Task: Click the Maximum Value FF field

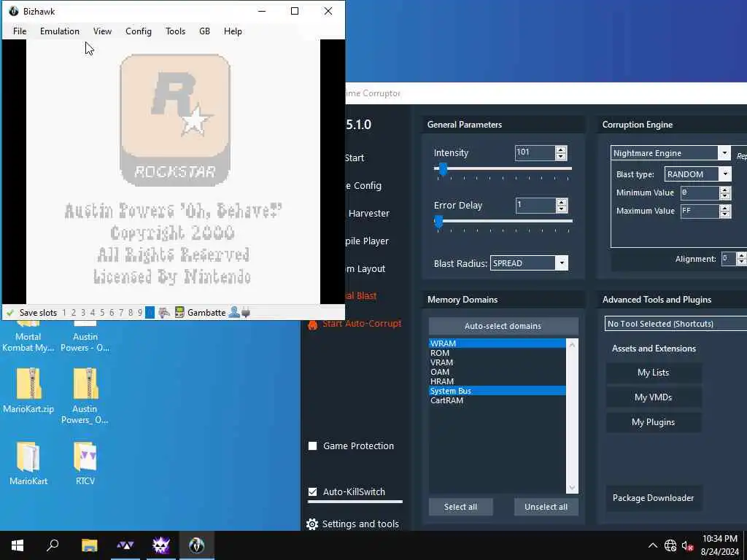Action: click(x=700, y=211)
